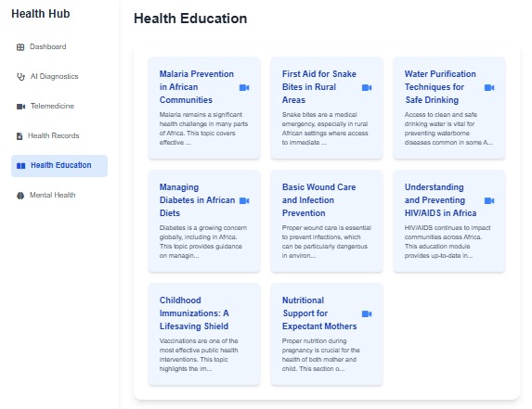Click the video icon on Water Purification card
The width and height of the screenshot is (532, 409).
point(489,88)
